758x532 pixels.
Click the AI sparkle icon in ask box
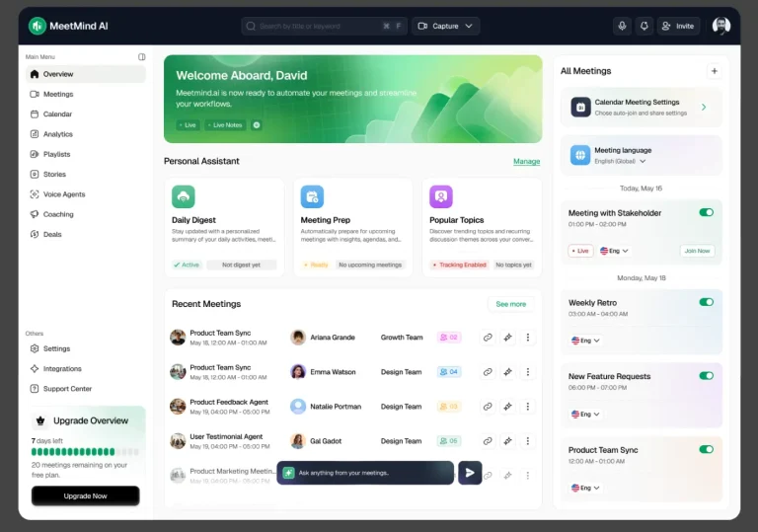(x=288, y=473)
